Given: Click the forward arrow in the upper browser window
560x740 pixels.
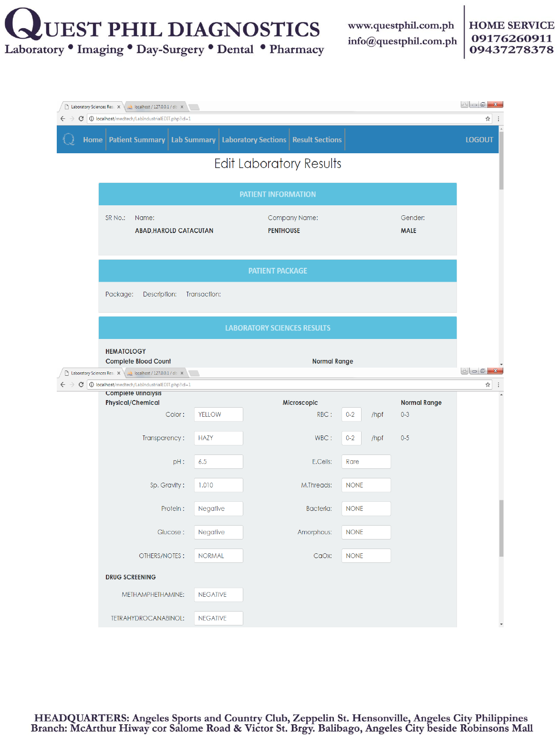Looking at the screenshot, I should point(72,119).
